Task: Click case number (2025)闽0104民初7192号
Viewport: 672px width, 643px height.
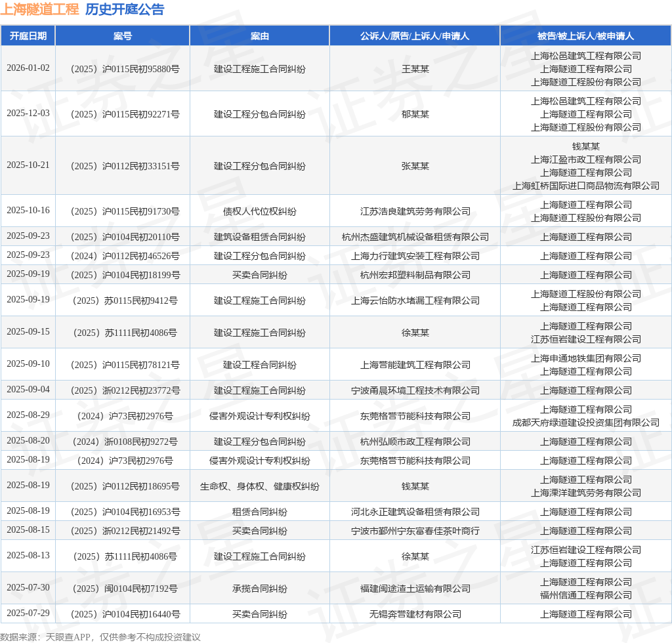Action: tap(125, 589)
